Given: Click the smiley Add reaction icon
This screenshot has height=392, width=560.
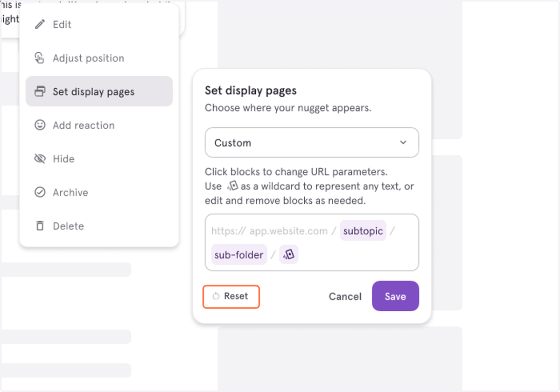Looking at the screenshot, I should point(40,125).
